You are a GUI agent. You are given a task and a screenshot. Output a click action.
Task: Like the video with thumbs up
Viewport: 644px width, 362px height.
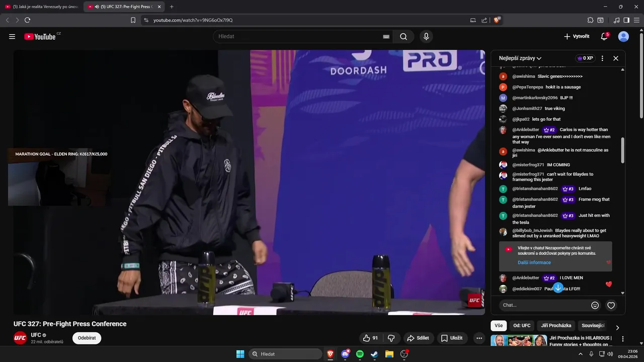coord(370,338)
